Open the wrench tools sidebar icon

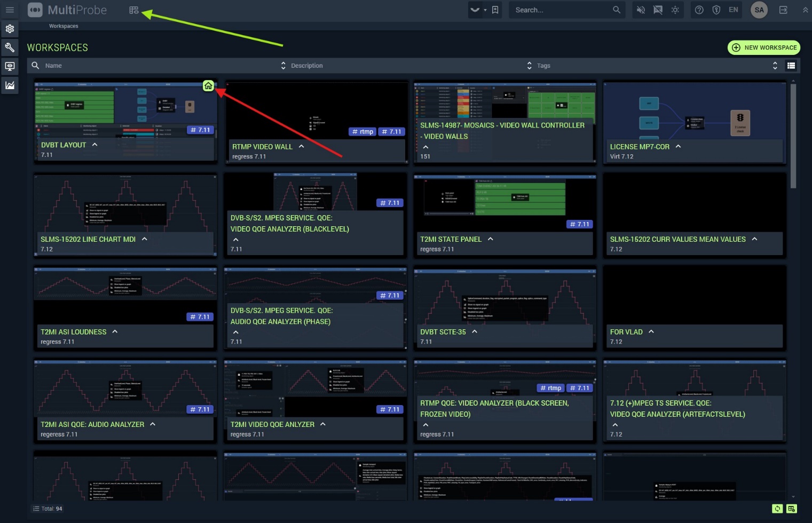[10, 47]
